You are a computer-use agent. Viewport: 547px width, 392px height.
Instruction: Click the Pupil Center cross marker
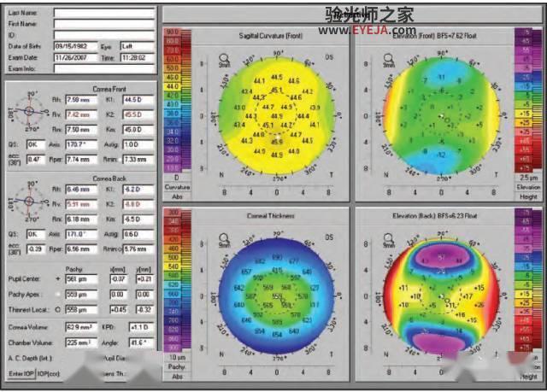click(x=57, y=278)
